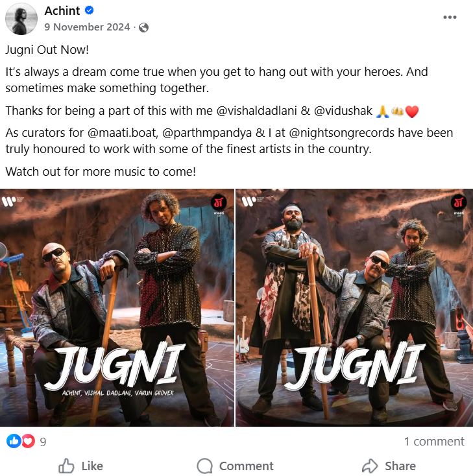Click the globe public audience icon
473x476 pixels.
pos(143,28)
